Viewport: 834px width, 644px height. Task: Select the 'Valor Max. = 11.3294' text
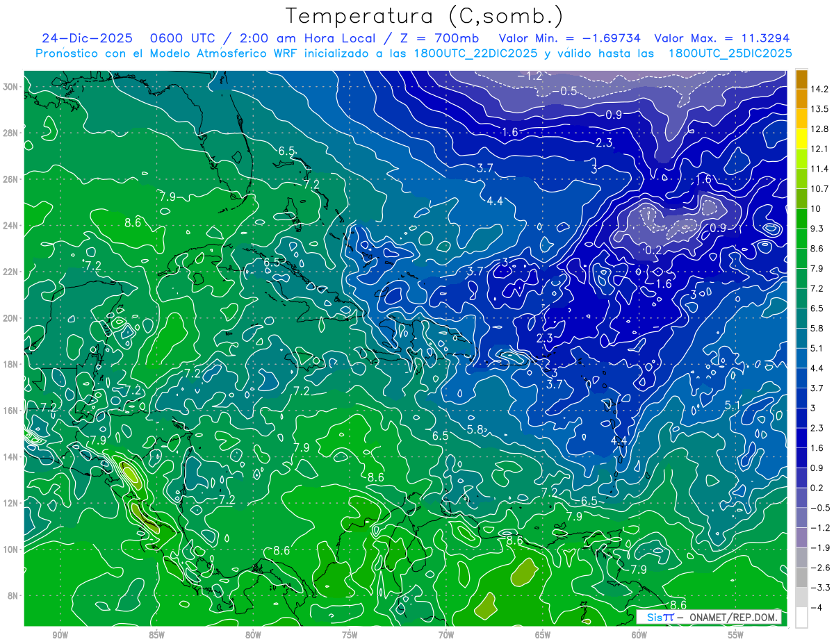(721, 38)
